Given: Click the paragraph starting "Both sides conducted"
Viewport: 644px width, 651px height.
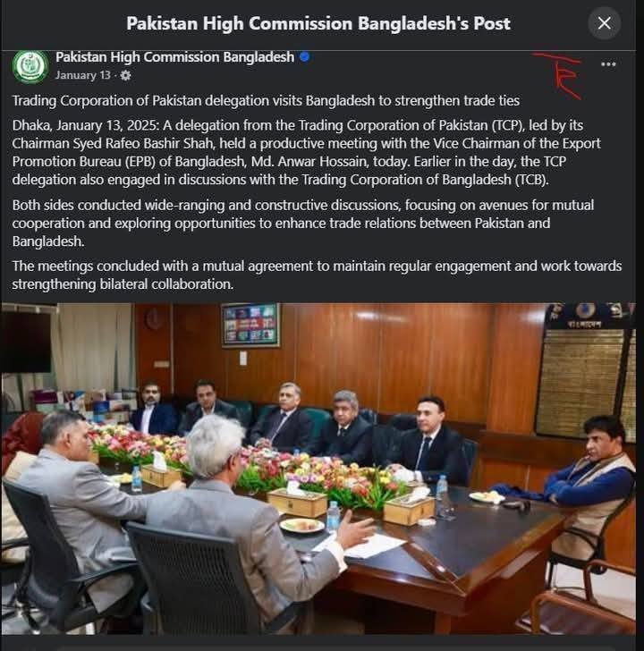Looking at the screenshot, I should click(303, 223).
